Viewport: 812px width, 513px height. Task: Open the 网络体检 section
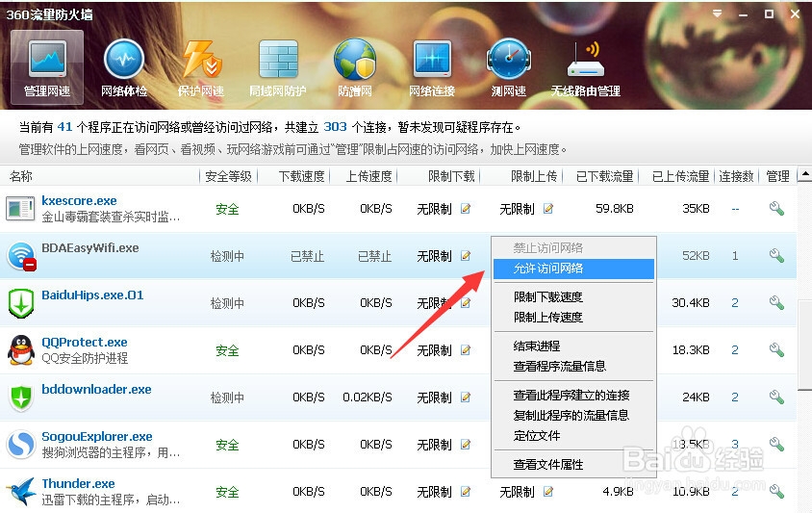(124, 67)
